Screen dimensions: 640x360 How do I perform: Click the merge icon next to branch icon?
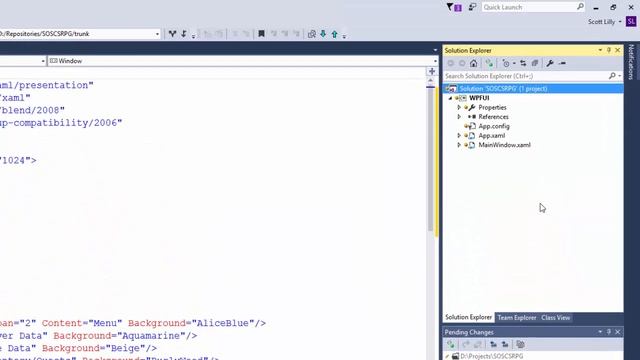pyautogui.click(x=184, y=34)
